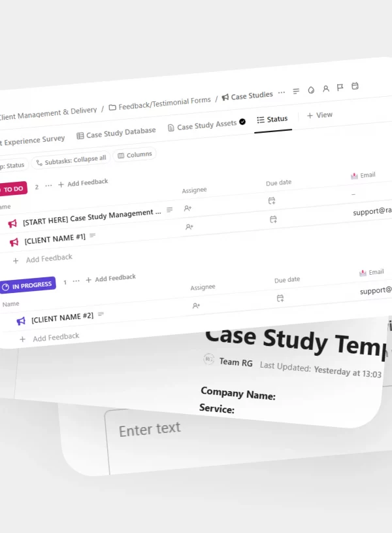Click the droplet color icon in header
392x533 pixels.
click(x=311, y=90)
